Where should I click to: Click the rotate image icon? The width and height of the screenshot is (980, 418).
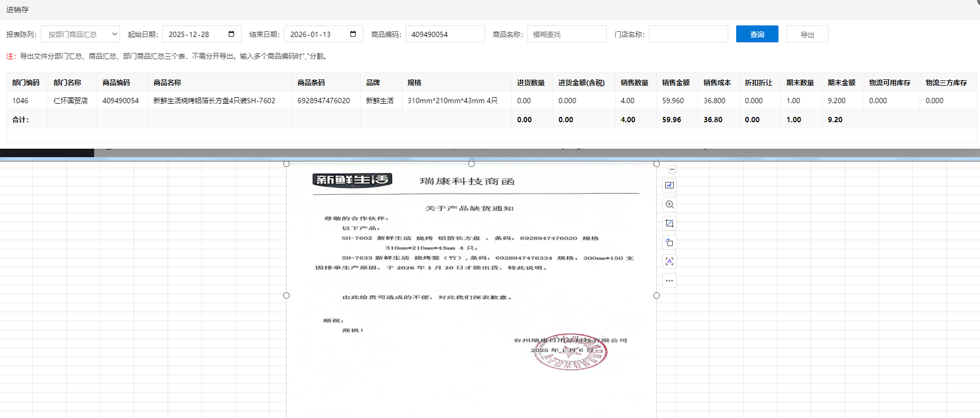670,242
